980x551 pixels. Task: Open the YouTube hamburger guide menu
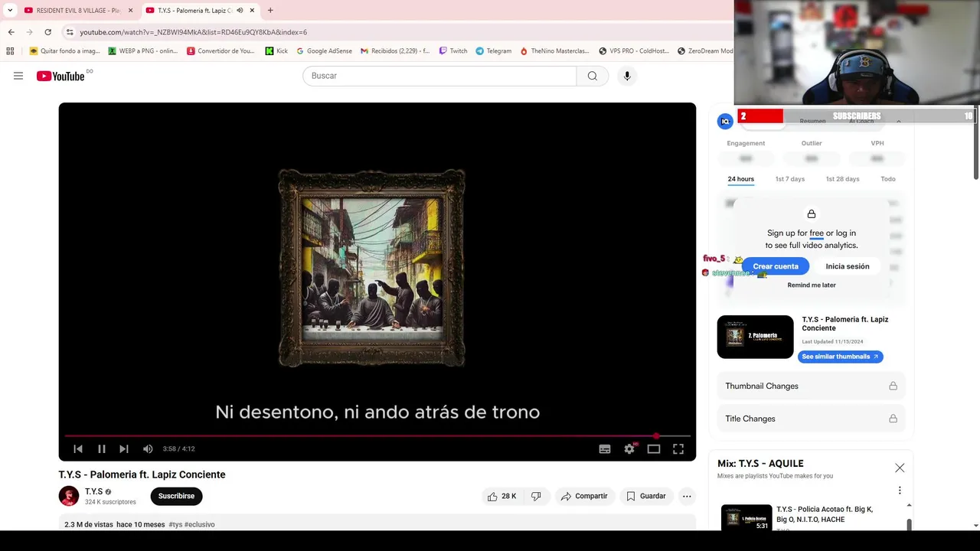[x=18, y=76]
